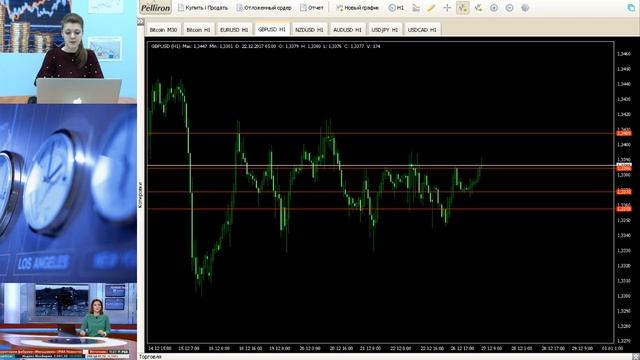Image resolution: width=640 pixels, height=360 pixels.
Task: Open the Отложенный ордер dialog
Action: 264,8
